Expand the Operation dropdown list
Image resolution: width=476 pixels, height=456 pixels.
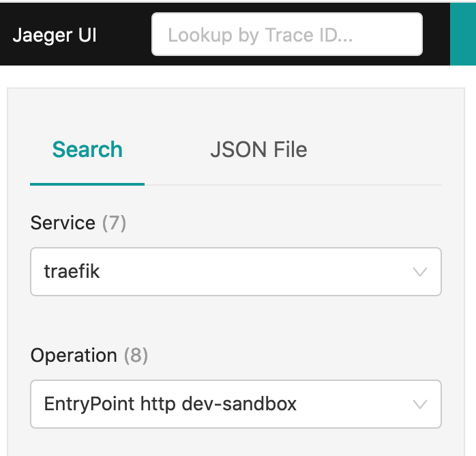225,404
